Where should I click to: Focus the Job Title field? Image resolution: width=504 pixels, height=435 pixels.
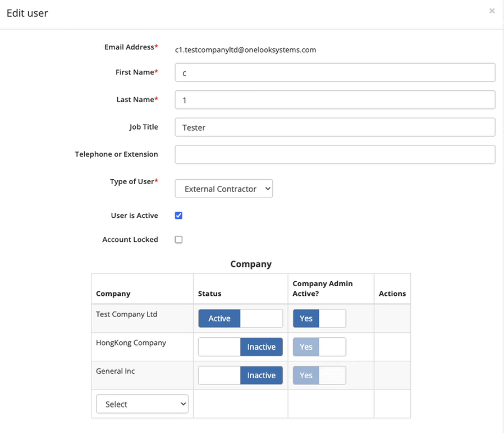point(335,127)
